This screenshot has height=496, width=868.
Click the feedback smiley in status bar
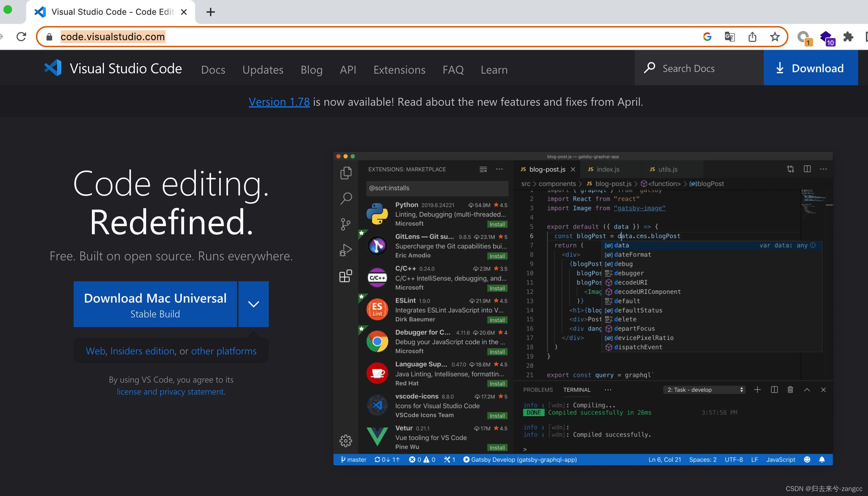[x=807, y=459]
